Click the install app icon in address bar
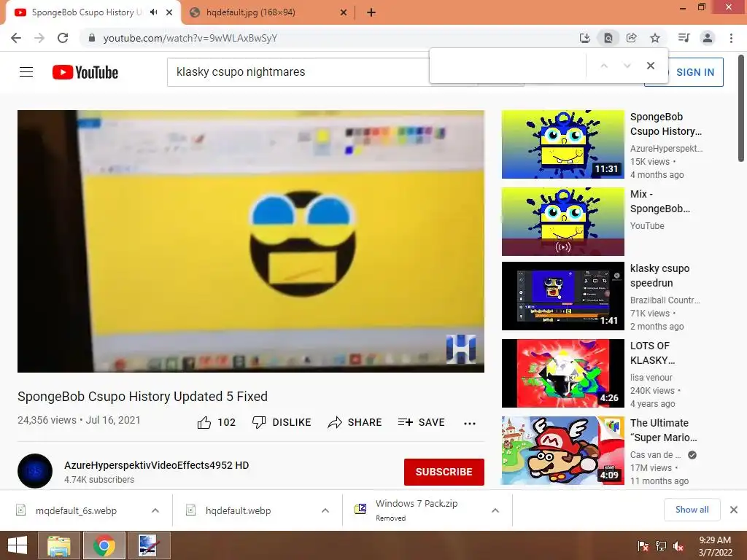 585,38
